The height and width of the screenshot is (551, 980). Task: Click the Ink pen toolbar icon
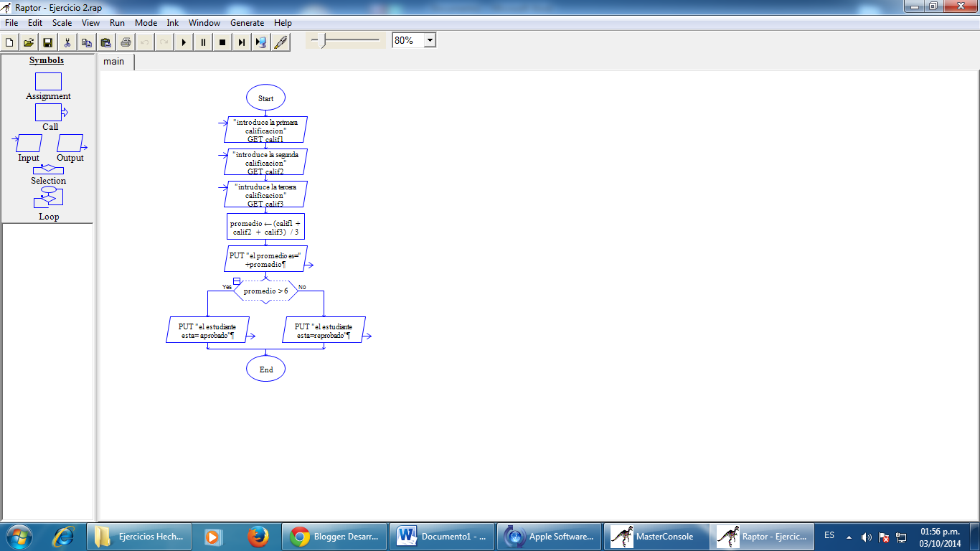pos(281,42)
